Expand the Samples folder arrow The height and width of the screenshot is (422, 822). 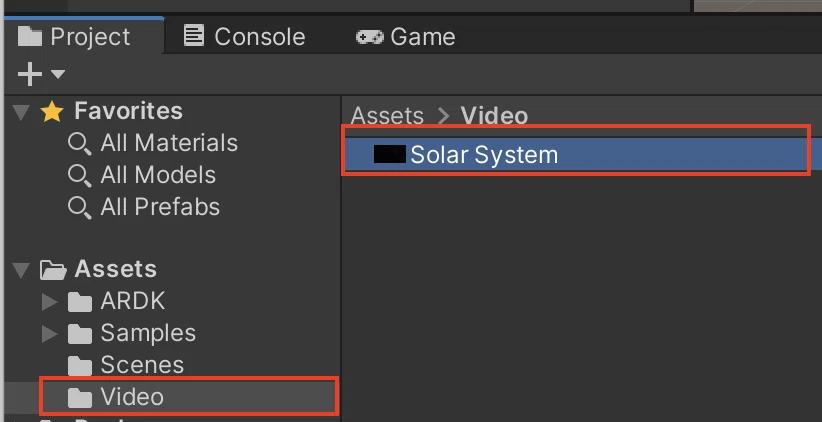click(x=49, y=333)
